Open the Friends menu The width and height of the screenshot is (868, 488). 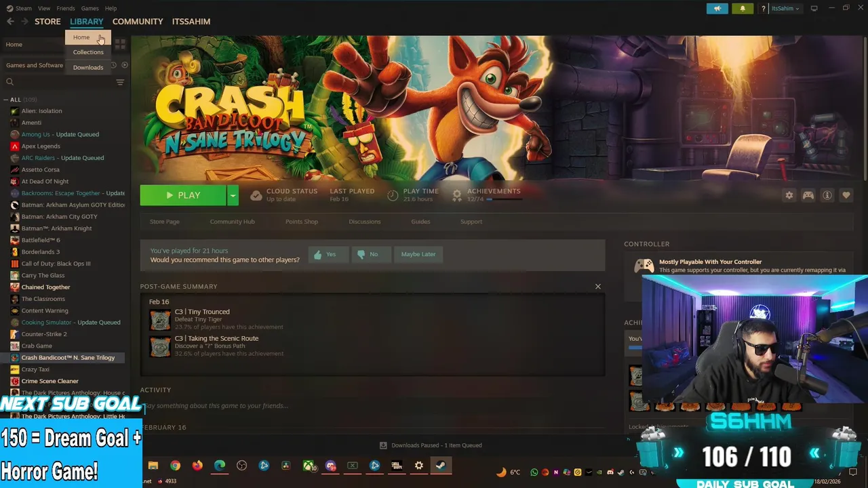point(66,8)
